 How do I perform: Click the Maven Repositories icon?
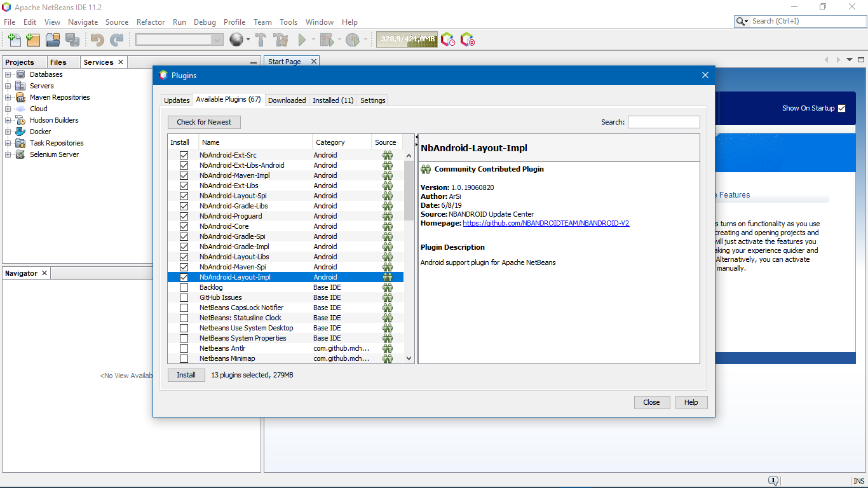[x=21, y=97]
